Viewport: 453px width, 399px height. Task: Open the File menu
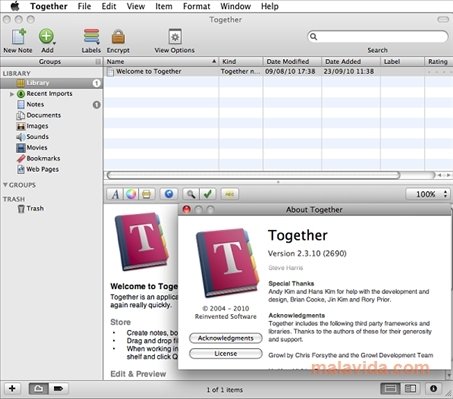[x=84, y=6]
